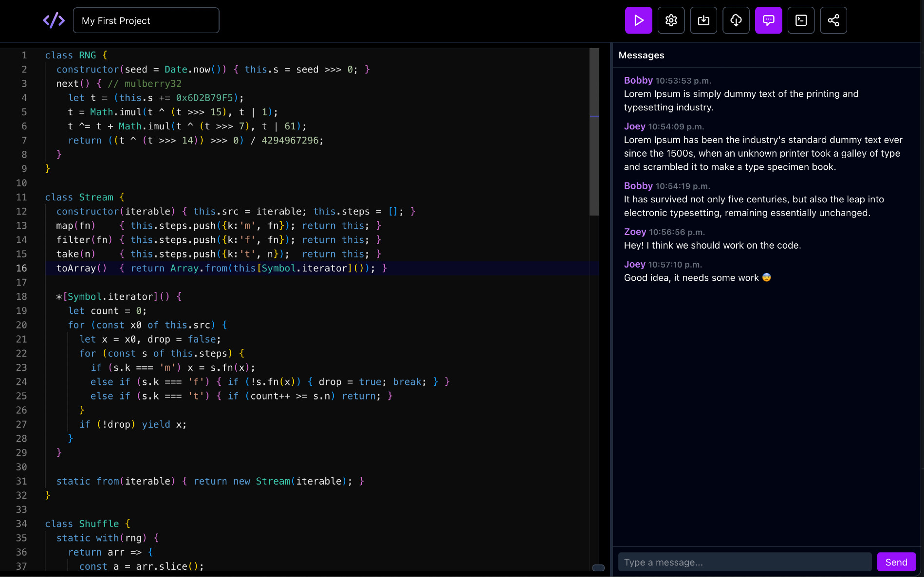Viewport: 924px width, 577px height.
Task: Click 'take(n)' method name
Action: 75,254
